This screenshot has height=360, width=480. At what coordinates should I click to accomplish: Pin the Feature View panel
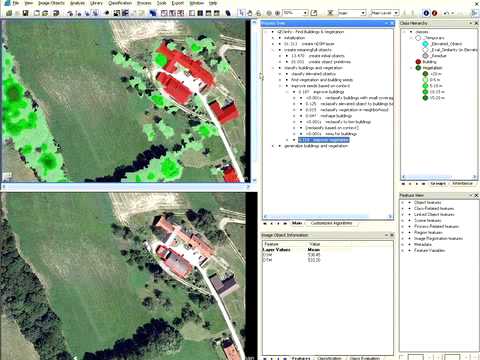pyautogui.click(x=471, y=195)
